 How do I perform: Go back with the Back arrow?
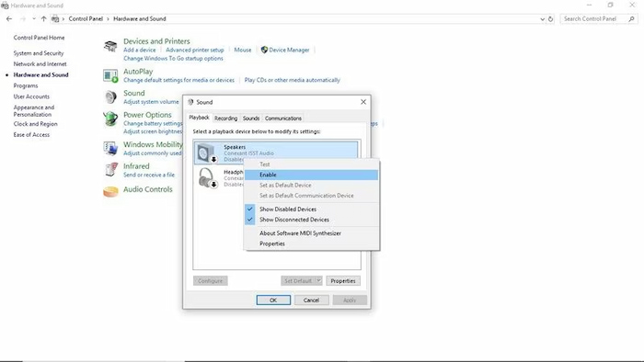coord(9,19)
